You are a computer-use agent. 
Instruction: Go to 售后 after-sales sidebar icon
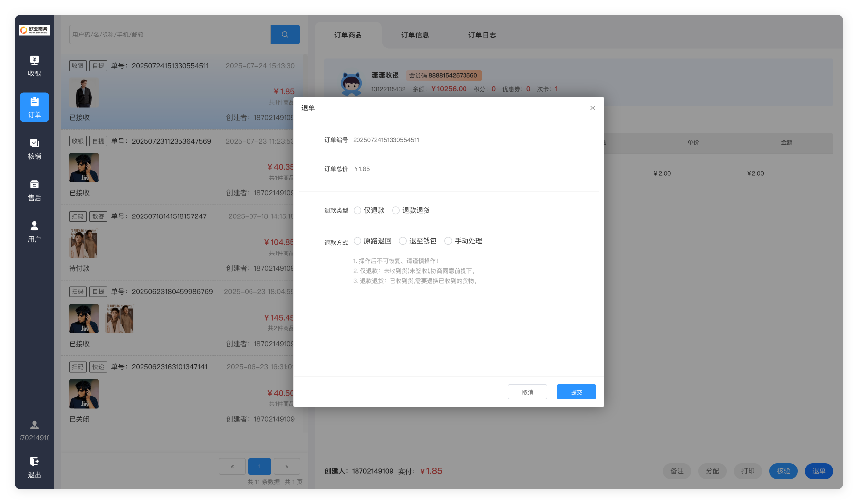tap(35, 190)
